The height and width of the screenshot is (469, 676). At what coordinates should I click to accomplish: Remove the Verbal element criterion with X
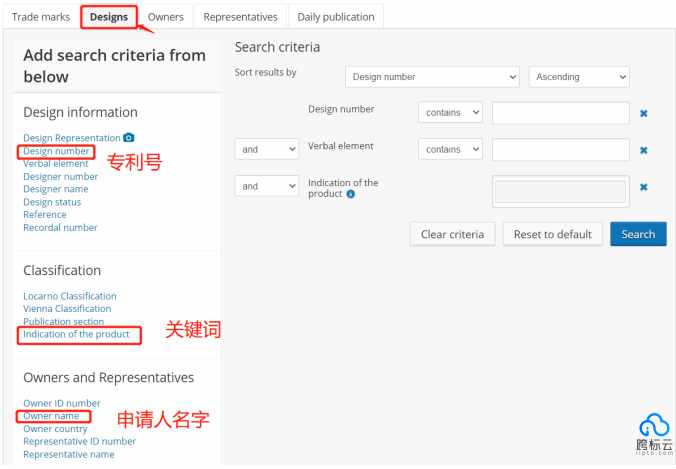point(644,150)
